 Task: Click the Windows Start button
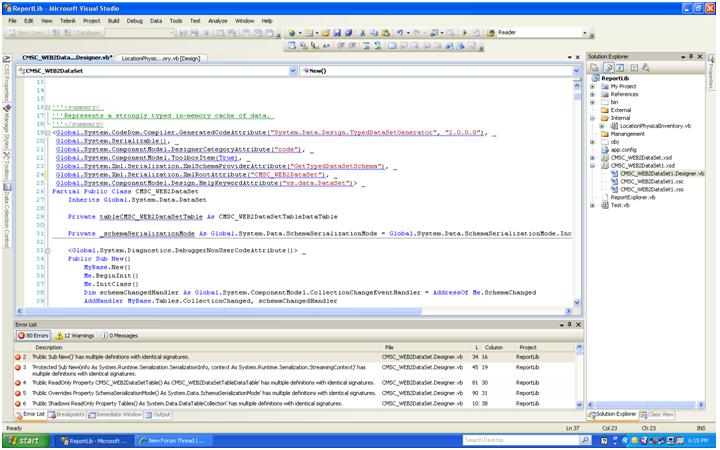[24, 440]
